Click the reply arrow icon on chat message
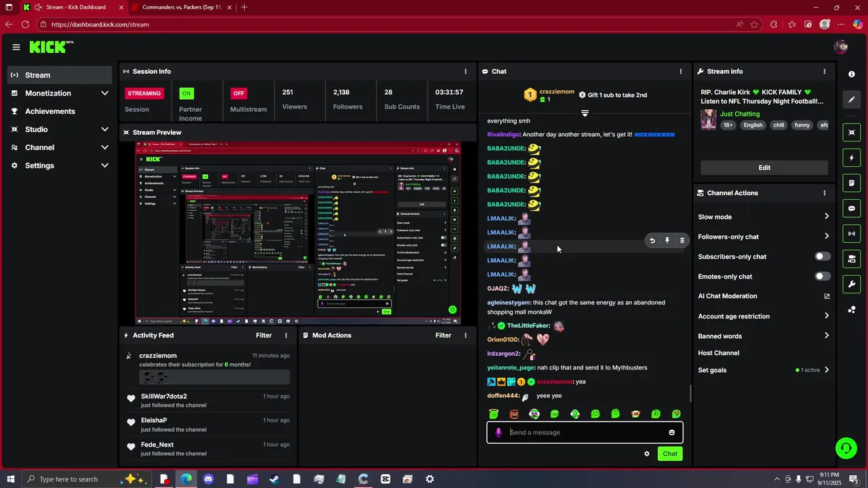This screenshot has height=488, width=868. (652, 240)
